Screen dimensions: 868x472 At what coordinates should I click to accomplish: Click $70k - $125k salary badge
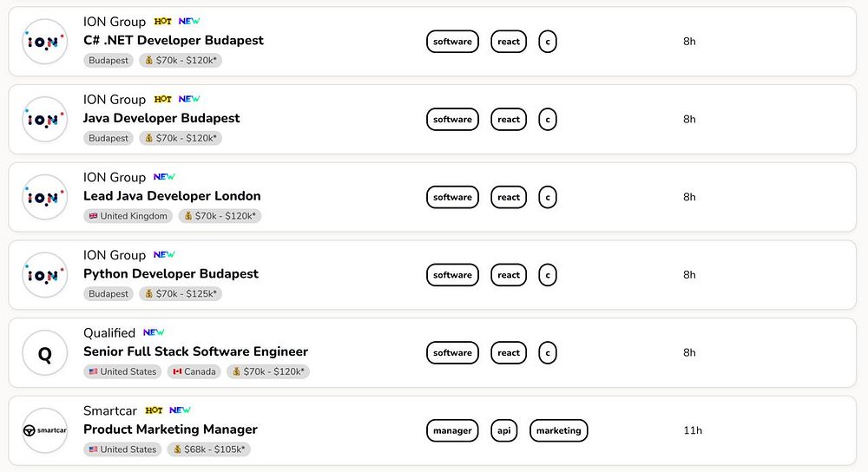[181, 294]
